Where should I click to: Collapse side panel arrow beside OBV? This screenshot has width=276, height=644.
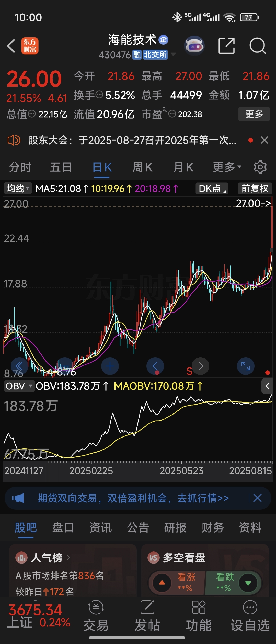pos(268,386)
